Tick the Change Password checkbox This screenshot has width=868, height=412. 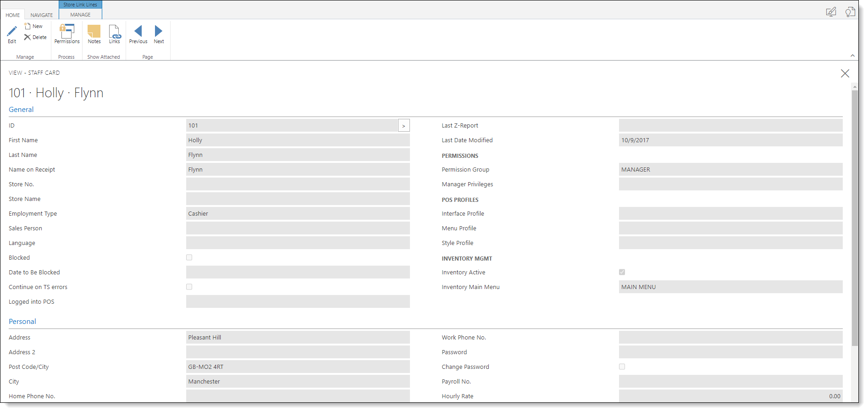point(622,367)
